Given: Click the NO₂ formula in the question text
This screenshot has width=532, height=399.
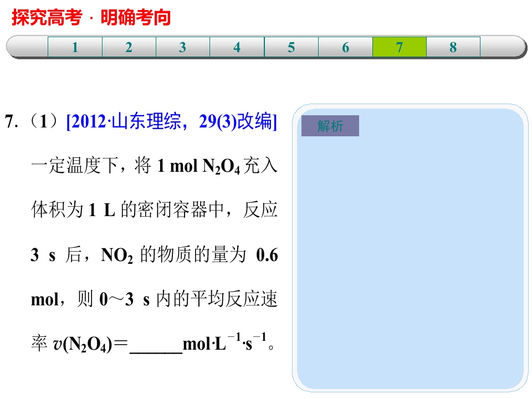Looking at the screenshot, I should tap(117, 255).
